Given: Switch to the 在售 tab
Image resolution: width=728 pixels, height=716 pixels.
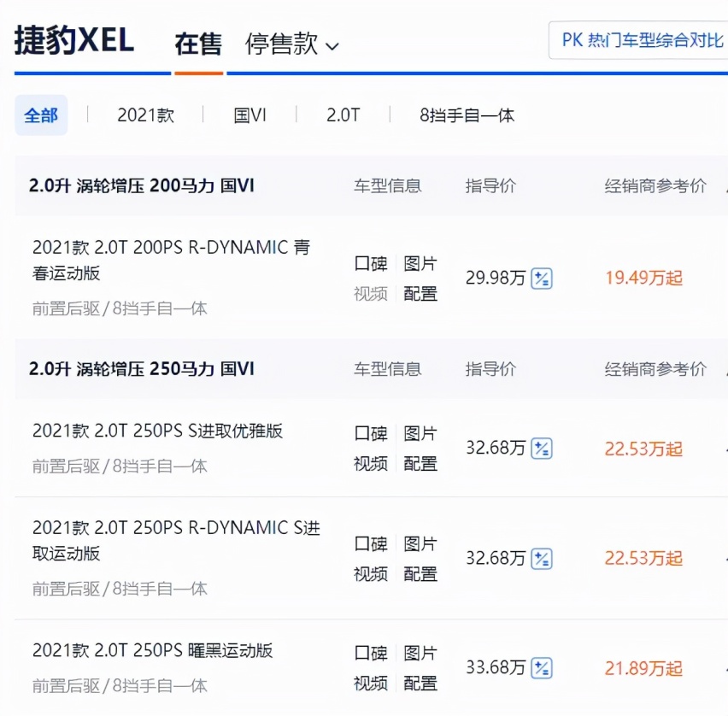Looking at the screenshot, I should [198, 44].
